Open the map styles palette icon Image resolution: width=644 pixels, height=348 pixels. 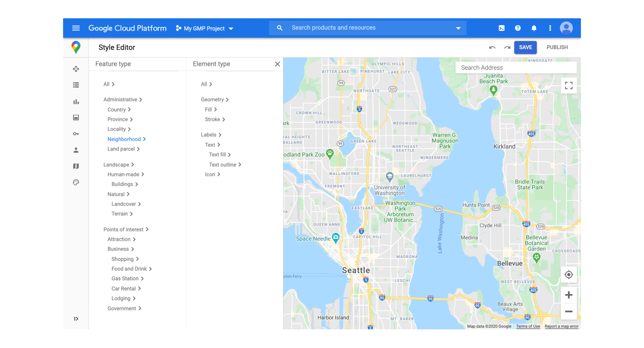[76, 182]
